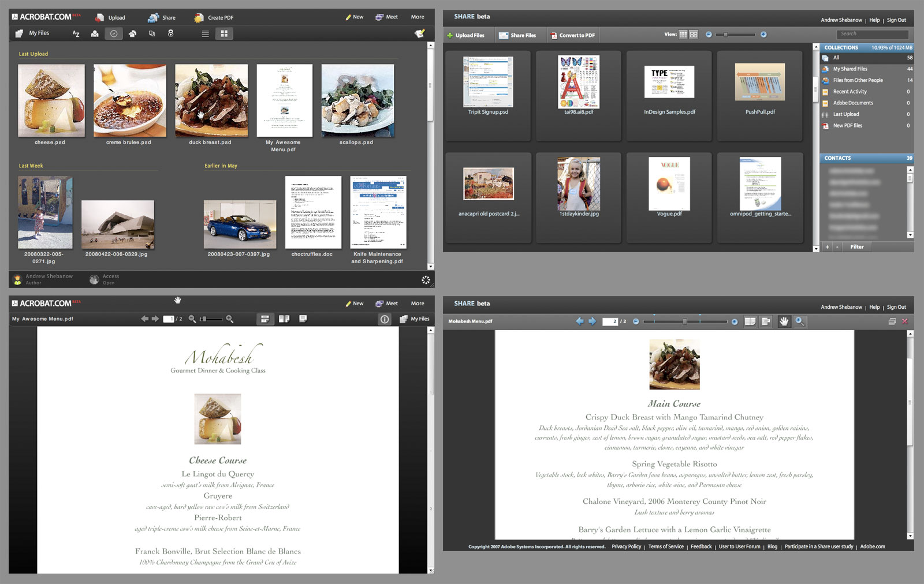Click the Convert to PDF icon
Image resolution: width=924 pixels, height=584 pixels.
(x=554, y=35)
